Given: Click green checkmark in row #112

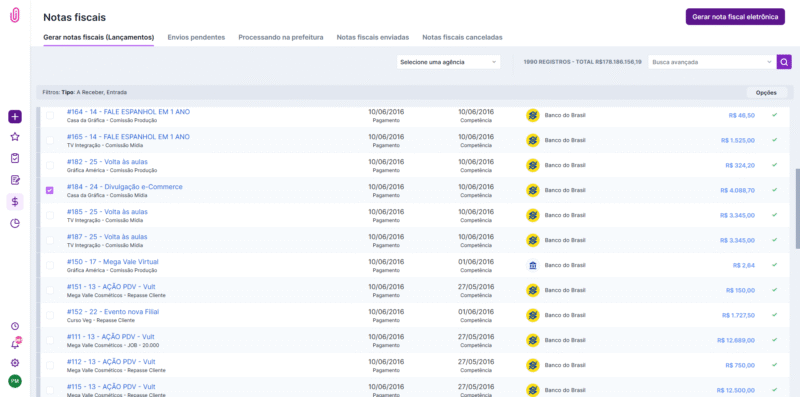Looking at the screenshot, I should click(x=774, y=365).
